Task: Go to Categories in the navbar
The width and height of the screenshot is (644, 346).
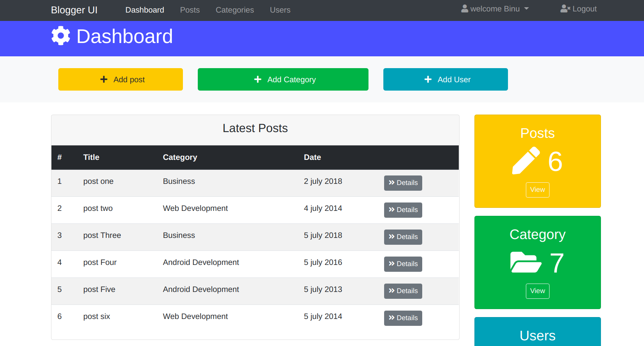Action: click(235, 10)
